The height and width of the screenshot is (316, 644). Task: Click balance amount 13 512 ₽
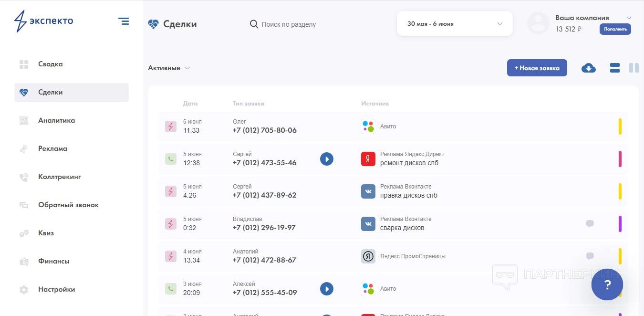click(x=569, y=29)
